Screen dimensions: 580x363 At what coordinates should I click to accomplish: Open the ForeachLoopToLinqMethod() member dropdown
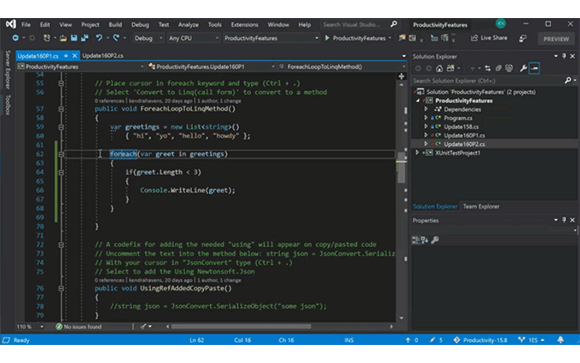tap(341, 67)
